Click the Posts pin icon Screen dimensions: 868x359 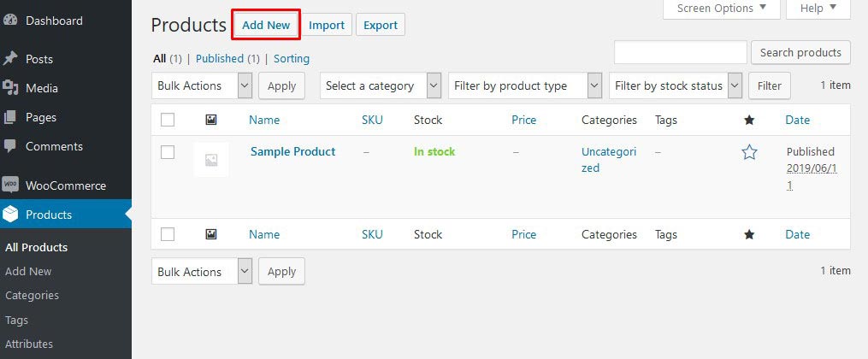pyautogui.click(x=10, y=59)
